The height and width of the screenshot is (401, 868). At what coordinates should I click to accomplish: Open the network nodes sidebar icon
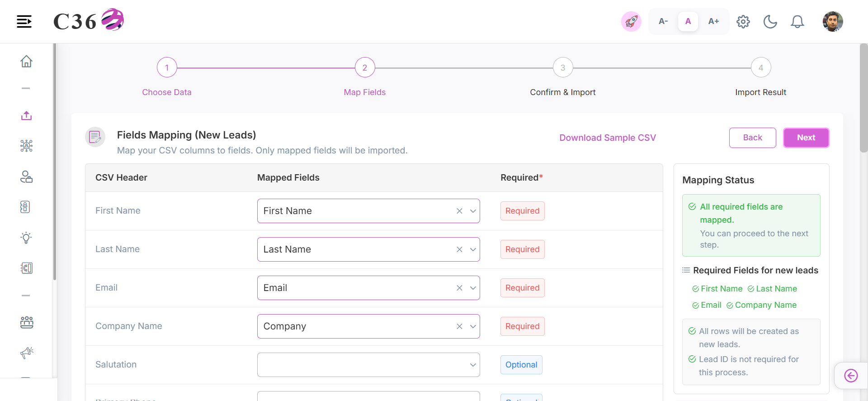click(x=26, y=146)
